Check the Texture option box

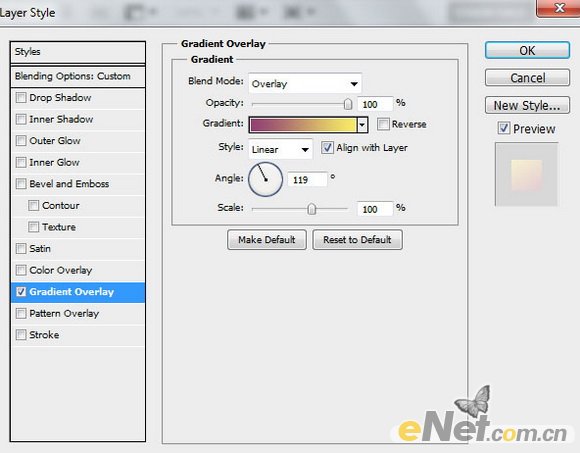click(x=34, y=227)
